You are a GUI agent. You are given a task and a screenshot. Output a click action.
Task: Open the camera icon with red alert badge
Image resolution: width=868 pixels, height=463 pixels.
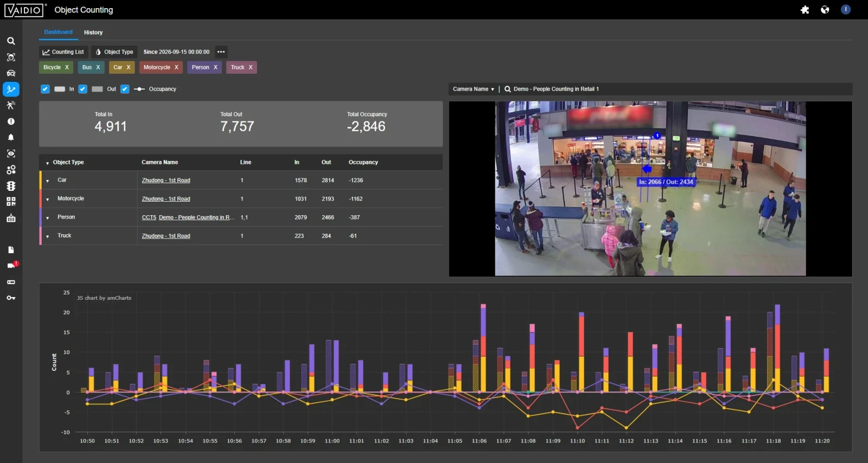[x=12, y=265]
